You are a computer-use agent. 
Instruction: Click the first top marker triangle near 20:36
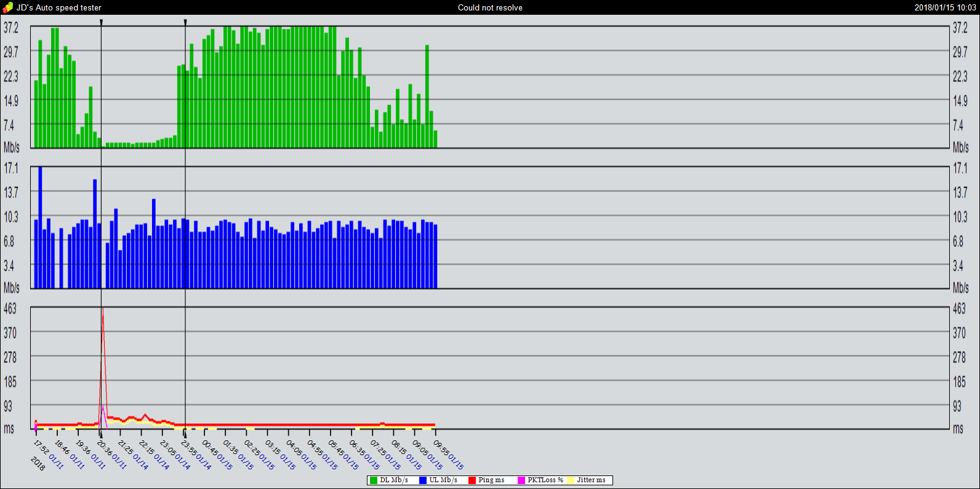pos(101,22)
